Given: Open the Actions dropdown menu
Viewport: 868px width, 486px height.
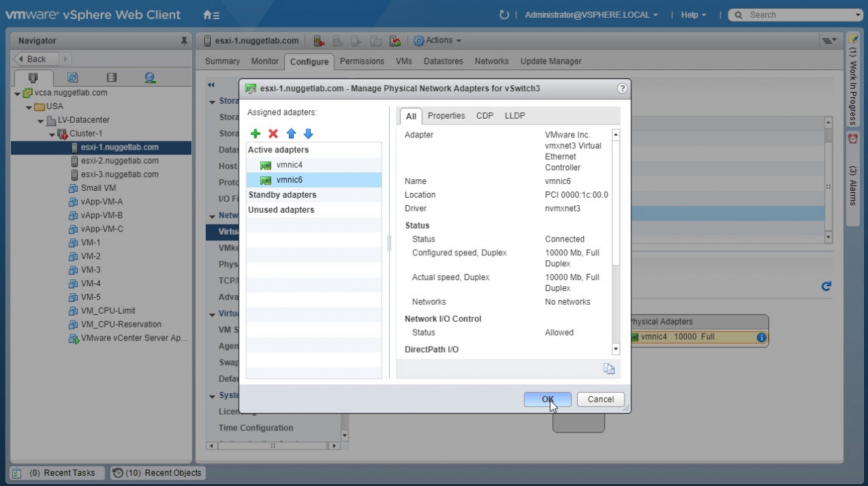Looking at the screenshot, I should pyautogui.click(x=438, y=41).
